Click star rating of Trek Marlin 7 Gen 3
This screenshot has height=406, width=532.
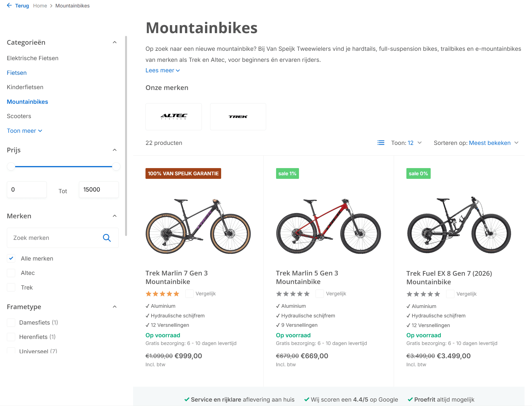point(162,294)
